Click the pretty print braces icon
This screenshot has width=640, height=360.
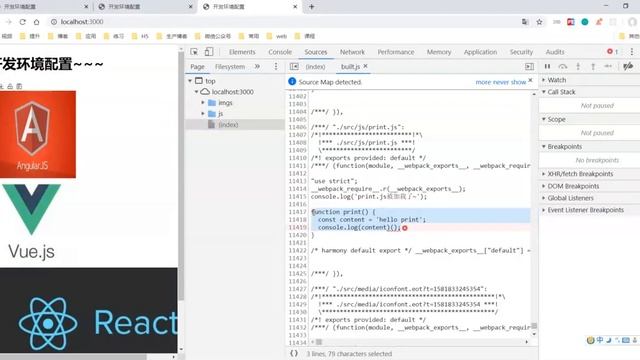pos(294,353)
